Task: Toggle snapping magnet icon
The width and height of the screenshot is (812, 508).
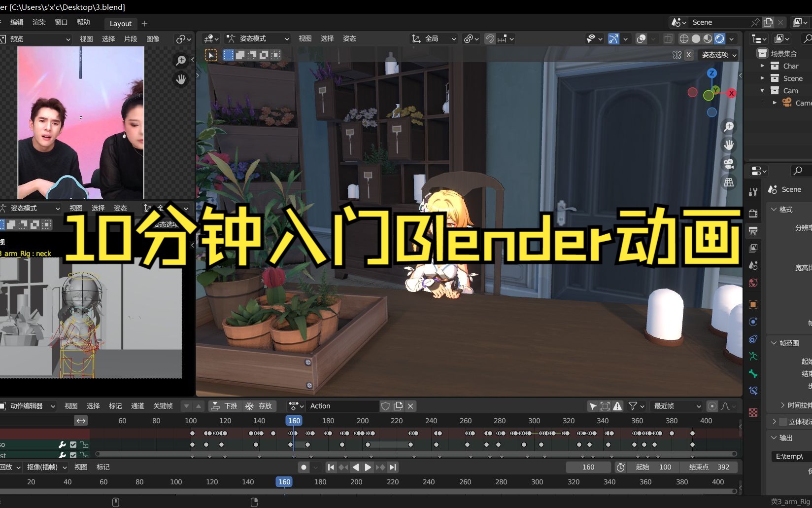Action: pos(490,38)
